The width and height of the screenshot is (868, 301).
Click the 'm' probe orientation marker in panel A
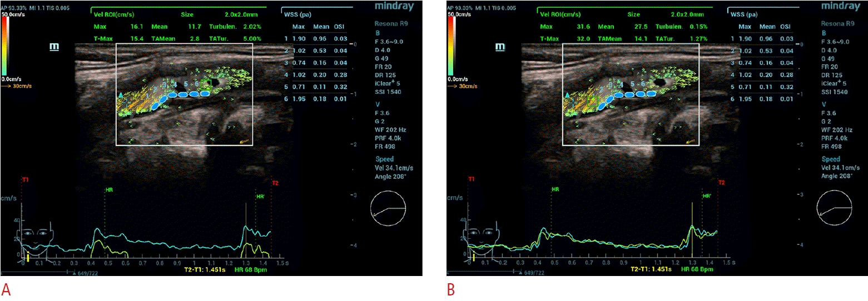tap(54, 47)
